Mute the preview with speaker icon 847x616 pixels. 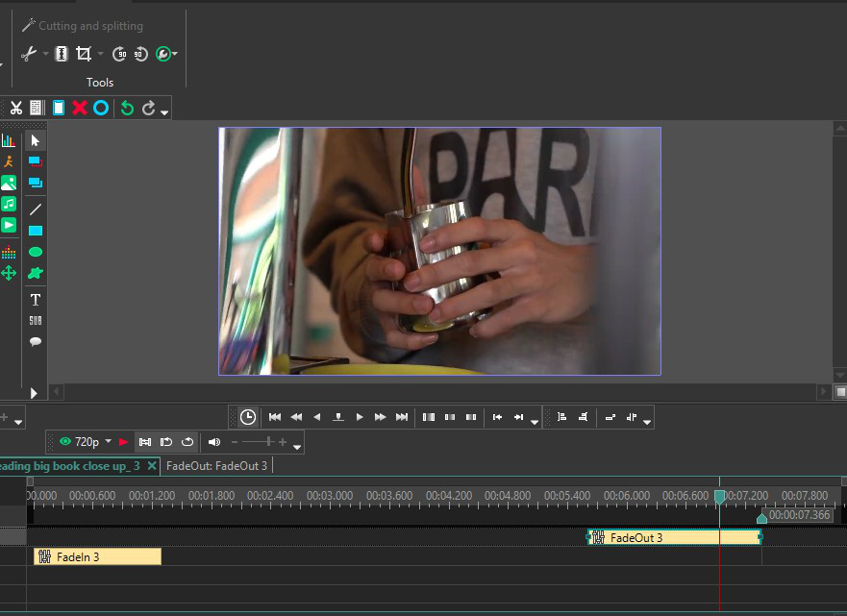(x=214, y=442)
